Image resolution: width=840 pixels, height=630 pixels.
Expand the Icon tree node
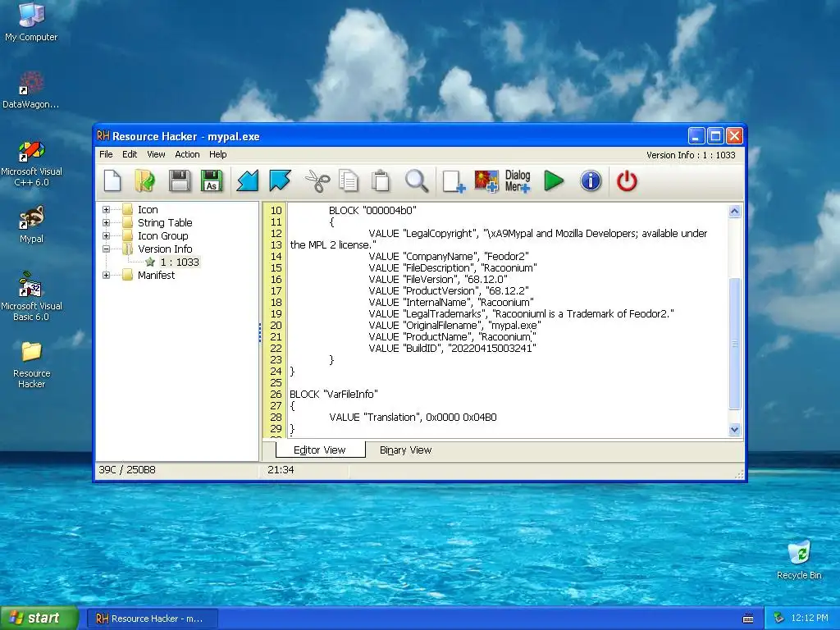tap(106, 209)
